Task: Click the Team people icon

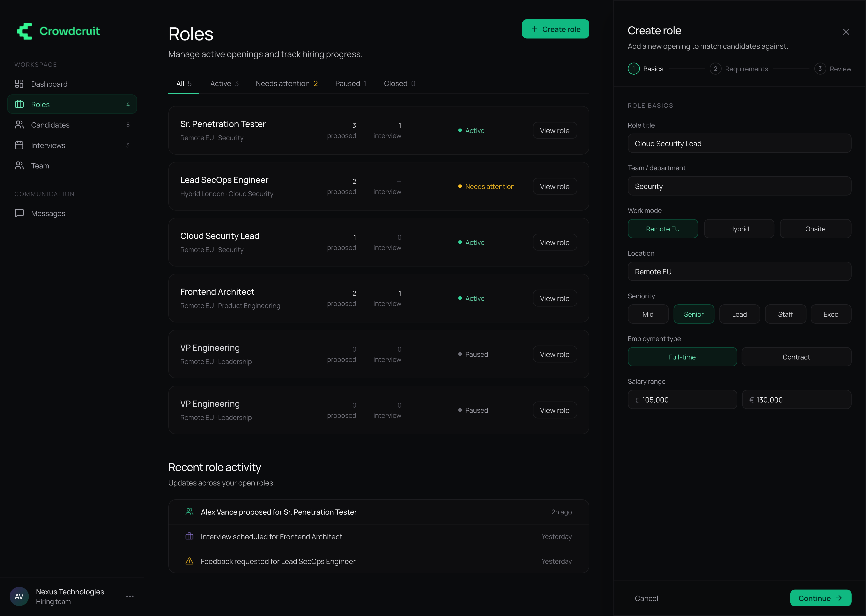Action: (x=19, y=165)
